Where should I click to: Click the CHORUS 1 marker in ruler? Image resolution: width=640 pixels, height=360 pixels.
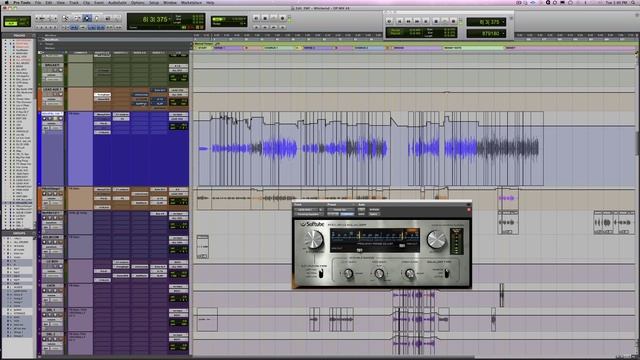271,48
